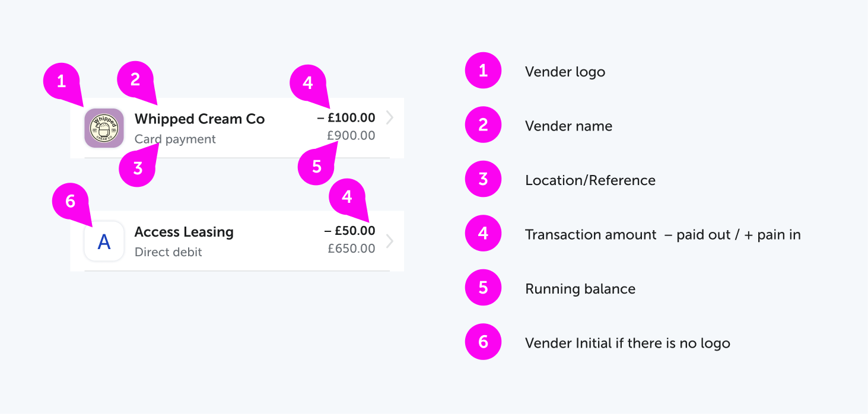The height and width of the screenshot is (414, 868).
Task: Click the – £100.00 transaction amount
Action: click(346, 118)
